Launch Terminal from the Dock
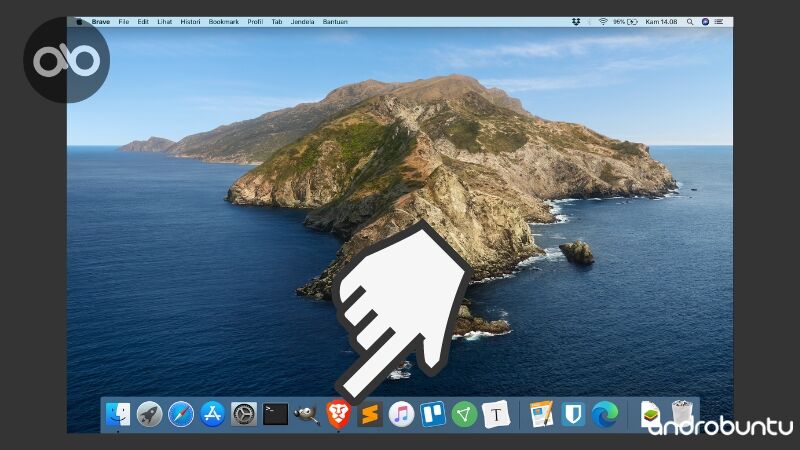 [x=276, y=414]
